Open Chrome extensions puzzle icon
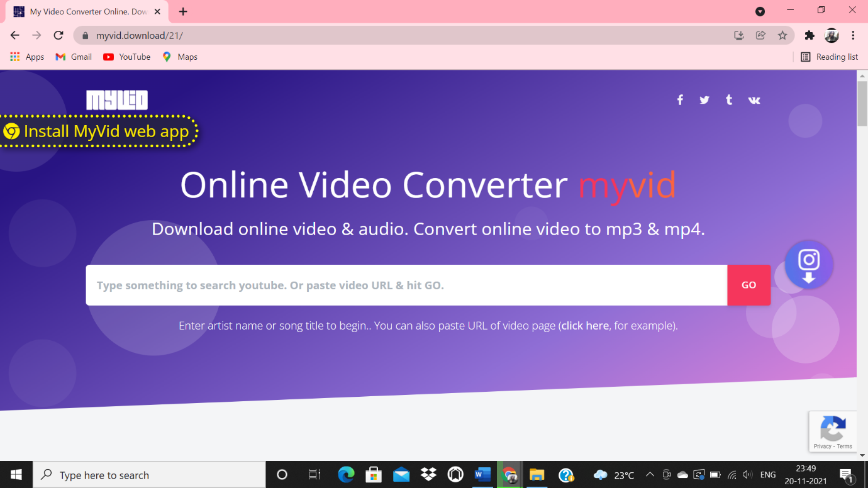 click(x=810, y=35)
